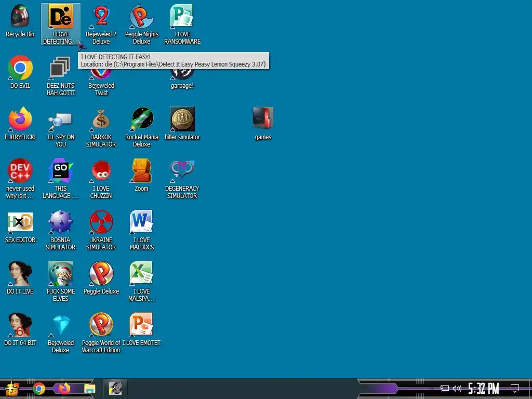Open the 5:32 PM taskbar clock
Image resolution: width=532 pixels, height=399 pixels.
484,389
